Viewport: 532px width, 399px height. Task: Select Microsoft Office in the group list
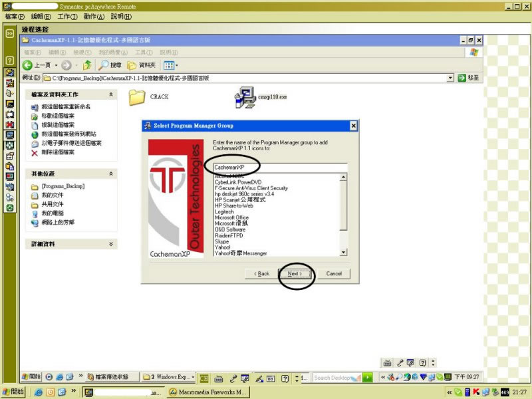(231, 217)
